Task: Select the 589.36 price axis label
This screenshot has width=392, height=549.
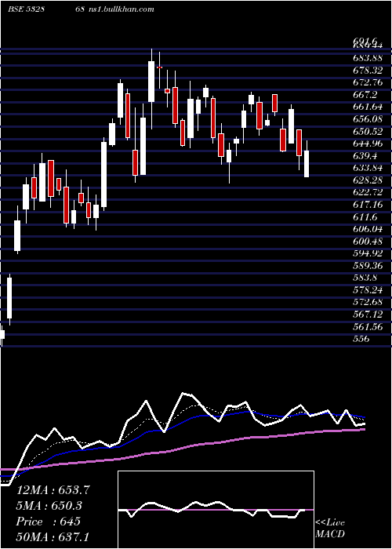Action: click(x=367, y=265)
